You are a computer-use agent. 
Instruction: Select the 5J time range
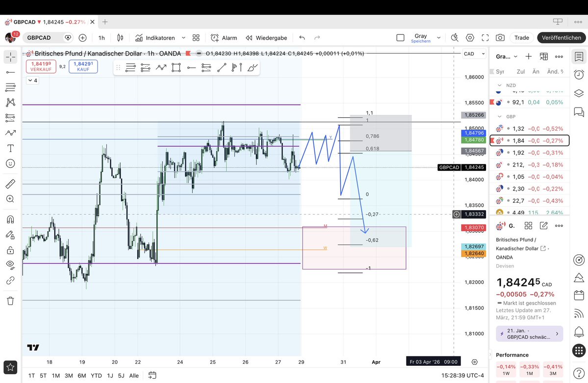tap(121, 376)
